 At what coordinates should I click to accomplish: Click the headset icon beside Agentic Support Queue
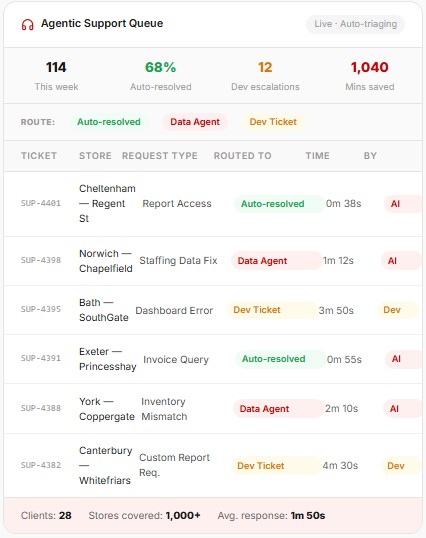[x=27, y=24]
